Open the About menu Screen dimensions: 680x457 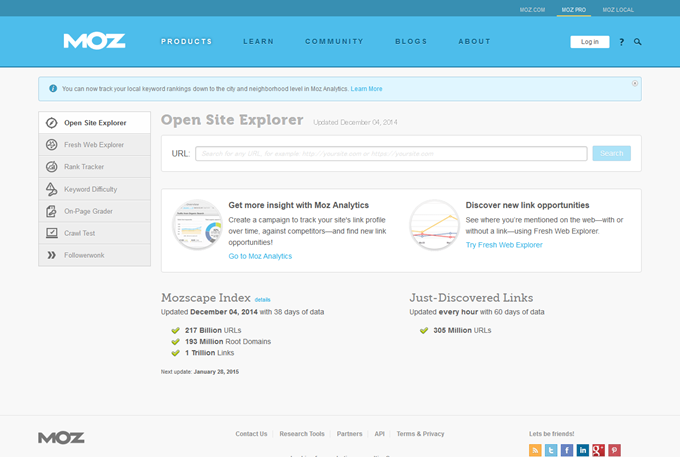pyautogui.click(x=474, y=42)
